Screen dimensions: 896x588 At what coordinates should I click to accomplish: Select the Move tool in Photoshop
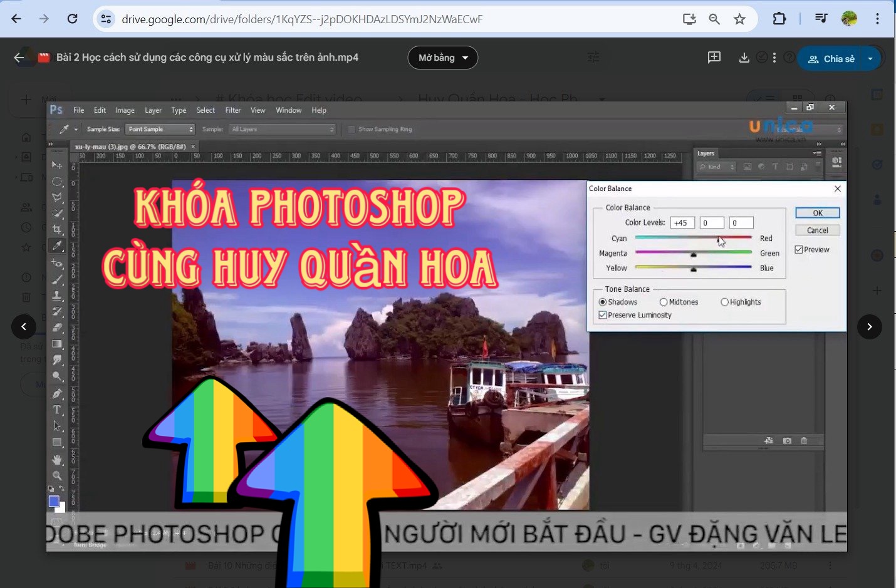coord(57,165)
